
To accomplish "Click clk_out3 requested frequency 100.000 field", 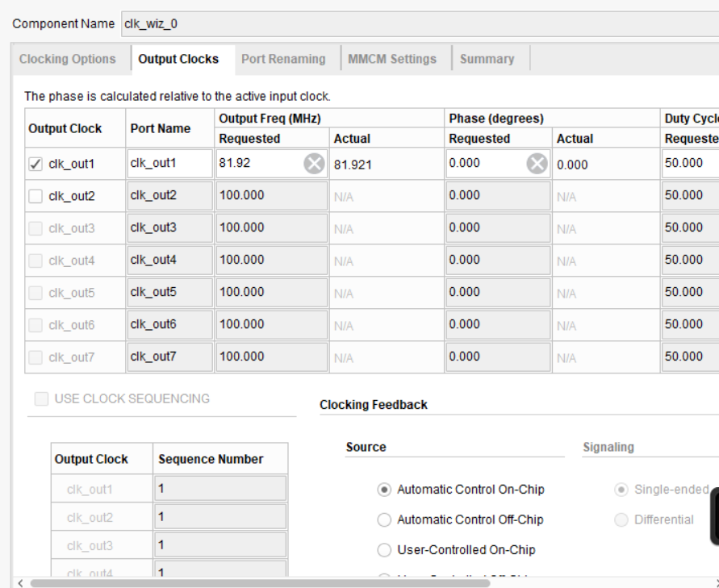I will pyautogui.click(x=271, y=227).
